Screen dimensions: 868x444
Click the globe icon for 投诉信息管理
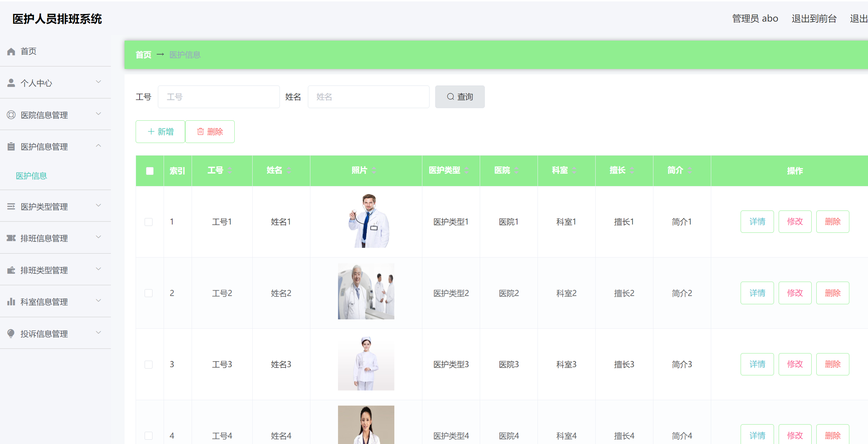click(11, 333)
